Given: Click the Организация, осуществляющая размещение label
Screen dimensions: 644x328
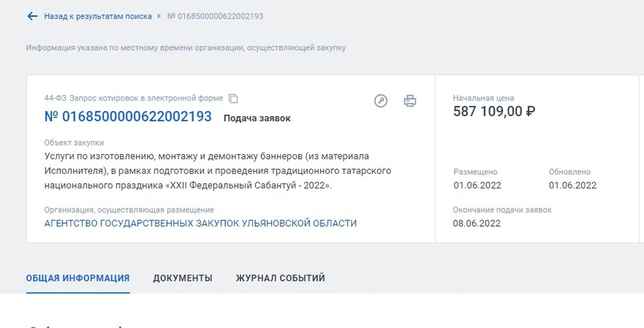Looking at the screenshot, I should coord(129,210).
